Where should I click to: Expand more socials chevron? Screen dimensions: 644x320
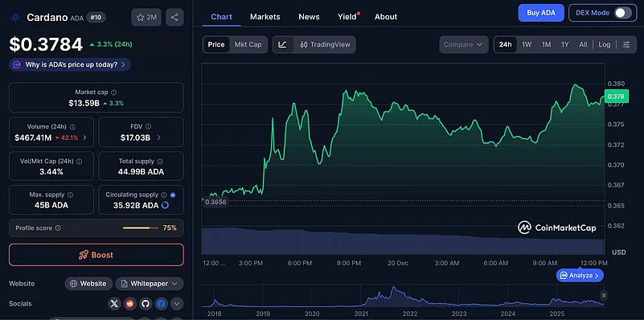click(177, 304)
